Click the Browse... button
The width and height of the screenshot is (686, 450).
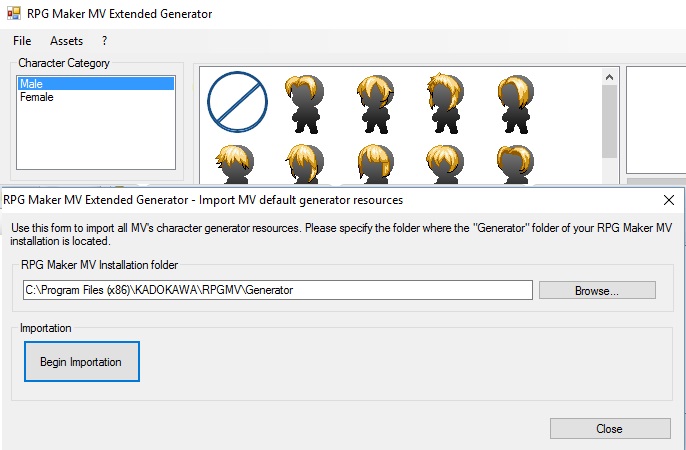597,290
